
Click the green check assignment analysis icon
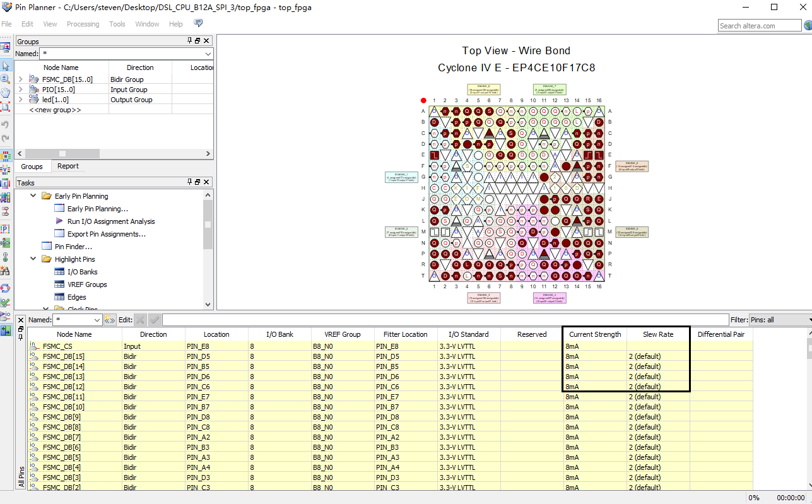[6, 300]
